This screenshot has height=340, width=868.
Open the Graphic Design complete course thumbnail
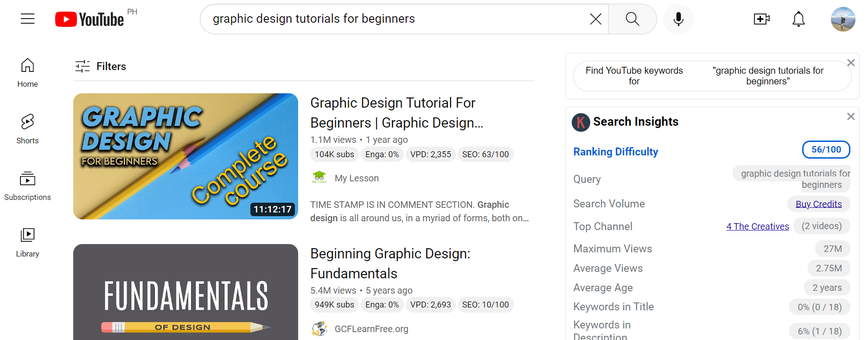click(x=185, y=156)
